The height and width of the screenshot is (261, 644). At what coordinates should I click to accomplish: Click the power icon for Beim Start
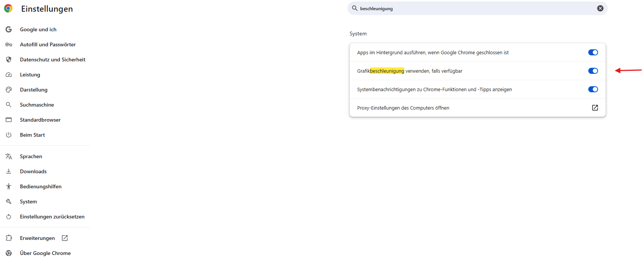tap(9, 135)
